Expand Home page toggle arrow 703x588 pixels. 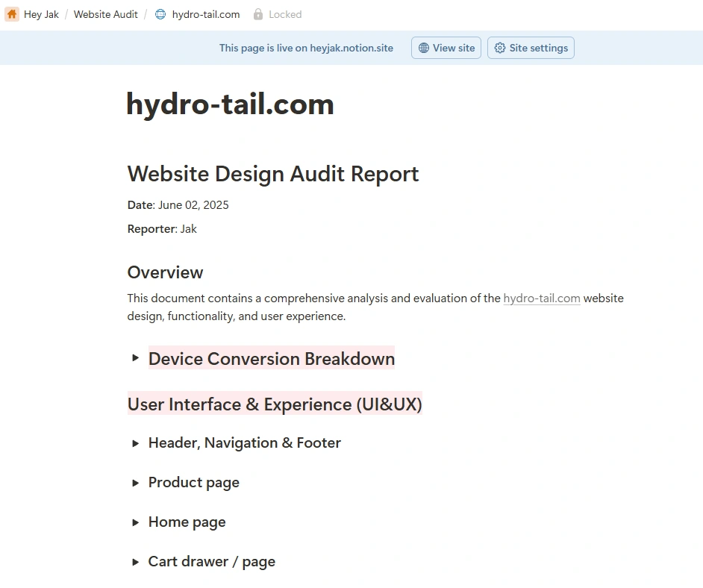click(135, 522)
